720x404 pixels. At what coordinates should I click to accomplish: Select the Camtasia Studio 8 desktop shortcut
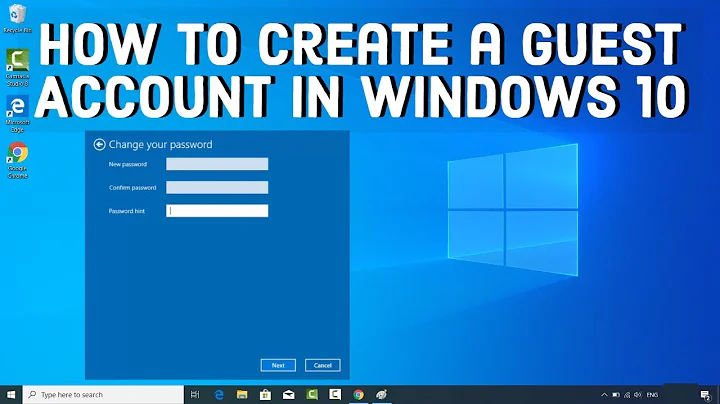[x=17, y=67]
